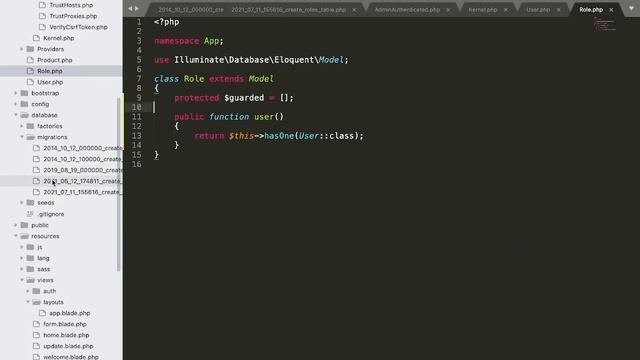Click the file icon beside TrustProxies.php
The image size is (640, 360).
tap(42, 16)
